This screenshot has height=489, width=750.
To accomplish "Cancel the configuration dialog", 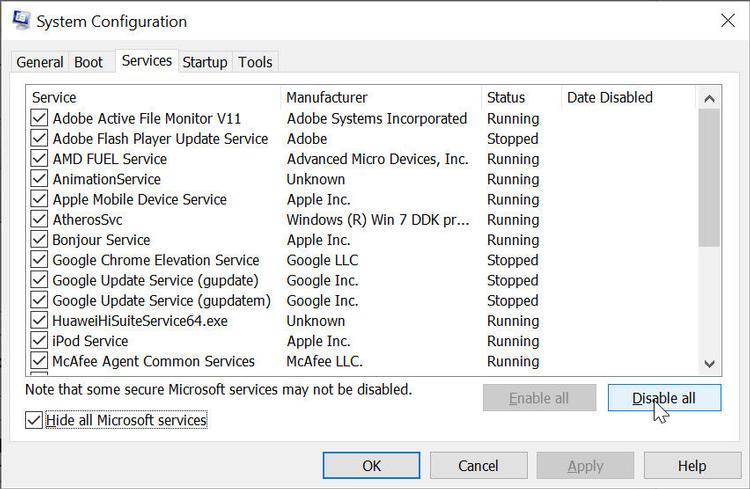I will (x=478, y=465).
